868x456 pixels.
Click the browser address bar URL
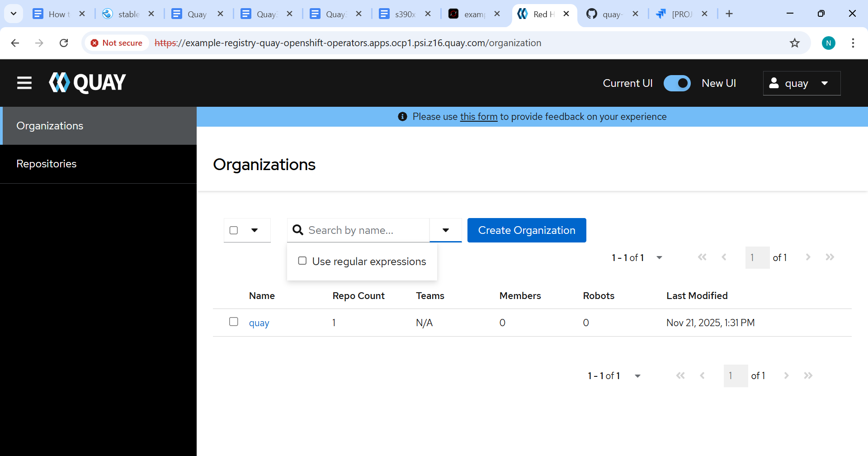tap(348, 43)
